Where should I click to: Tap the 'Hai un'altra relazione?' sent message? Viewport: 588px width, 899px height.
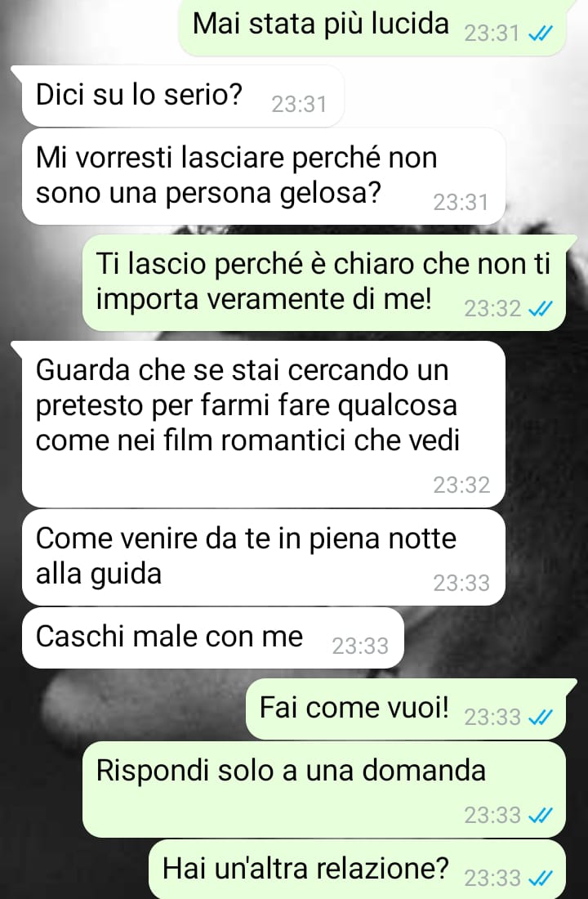click(x=357, y=870)
